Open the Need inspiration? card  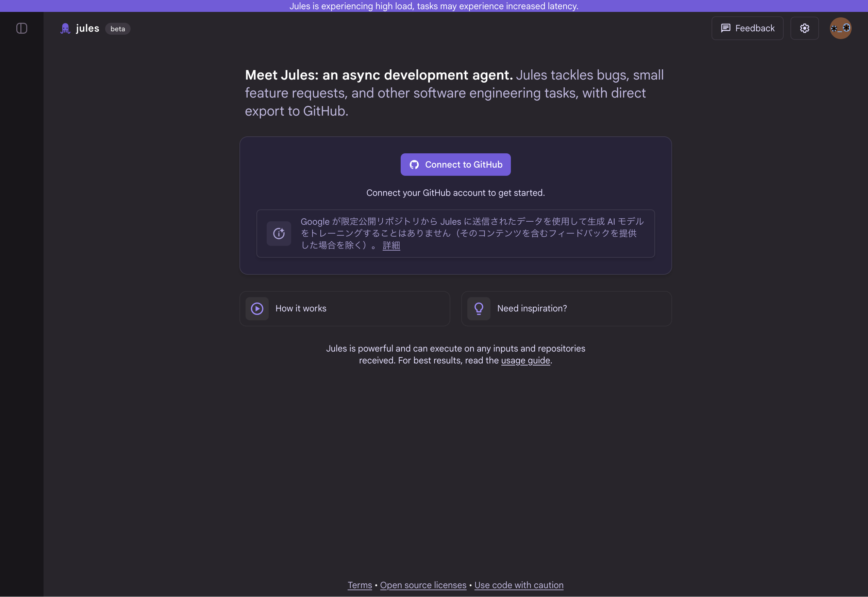pyautogui.click(x=566, y=309)
